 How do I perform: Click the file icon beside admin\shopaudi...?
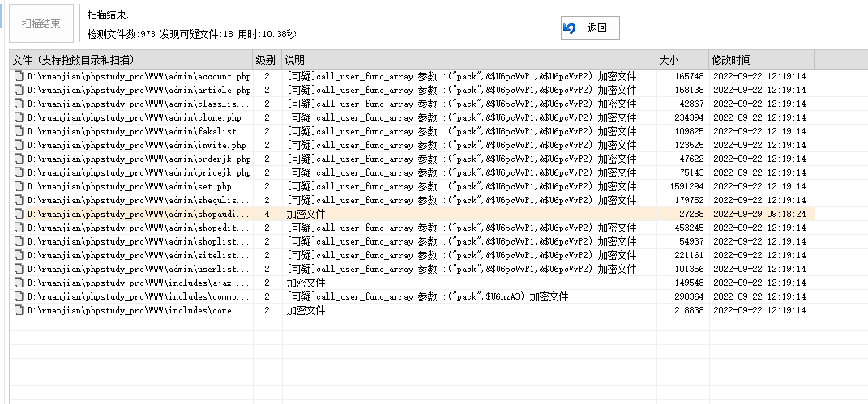tap(19, 214)
